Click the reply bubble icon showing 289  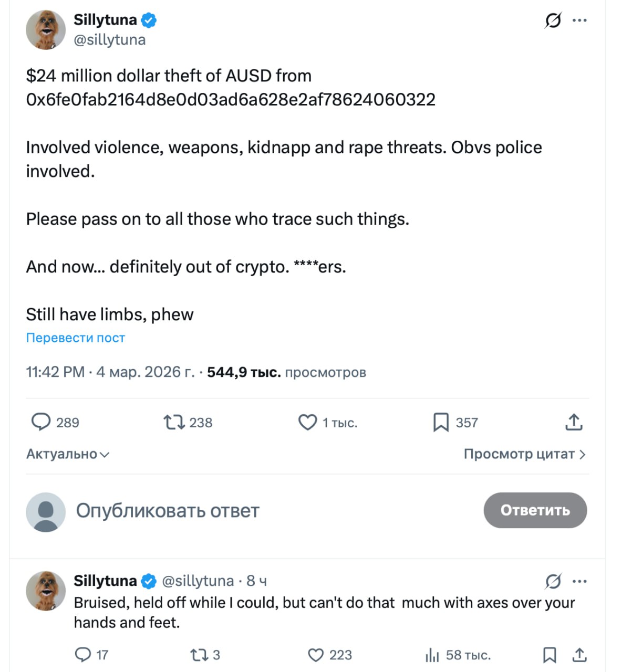pyautogui.click(x=41, y=422)
